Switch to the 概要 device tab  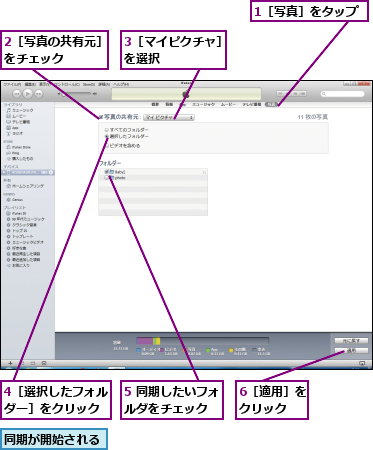pyautogui.click(x=155, y=104)
